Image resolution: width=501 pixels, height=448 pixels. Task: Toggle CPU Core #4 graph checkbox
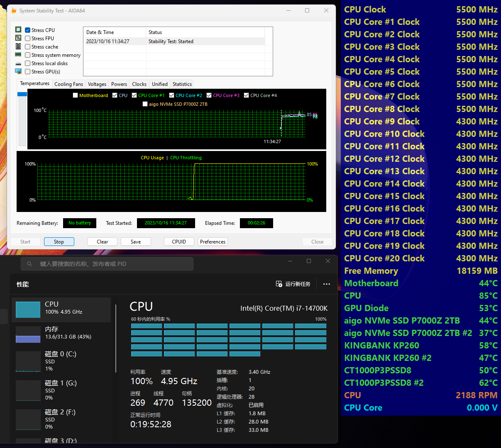point(246,95)
